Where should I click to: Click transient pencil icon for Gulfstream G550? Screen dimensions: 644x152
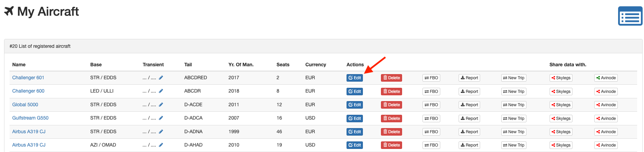click(161, 118)
